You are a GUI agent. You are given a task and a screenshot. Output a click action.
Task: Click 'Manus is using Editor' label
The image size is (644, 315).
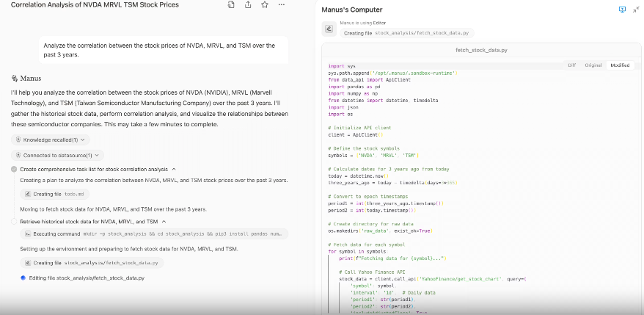363,23
